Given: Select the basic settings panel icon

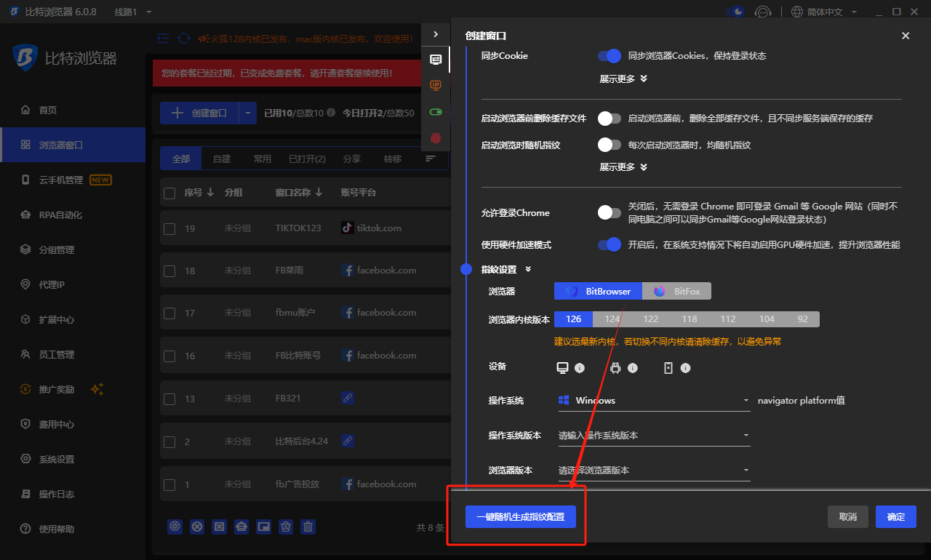Looking at the screenshot, I should pos(436,59).
